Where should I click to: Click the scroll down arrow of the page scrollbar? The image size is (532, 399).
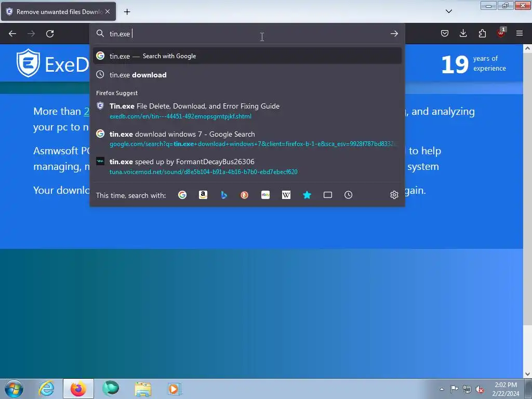pos(527,374)
